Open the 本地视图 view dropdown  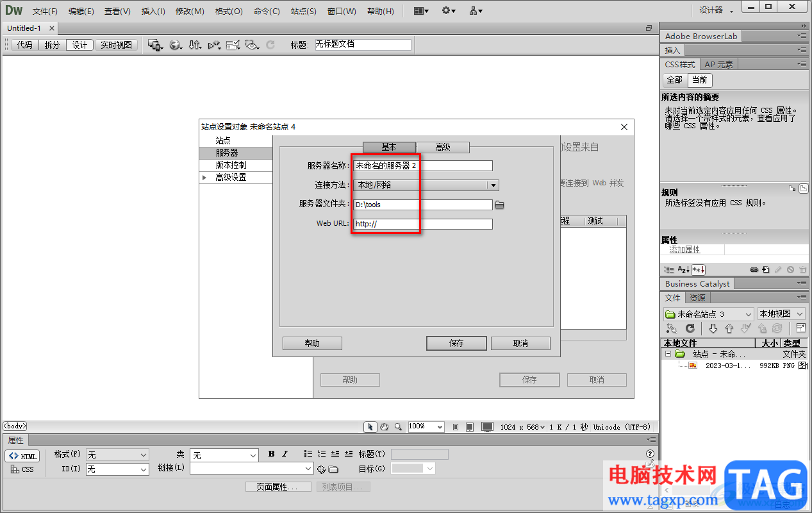(781, 314)
